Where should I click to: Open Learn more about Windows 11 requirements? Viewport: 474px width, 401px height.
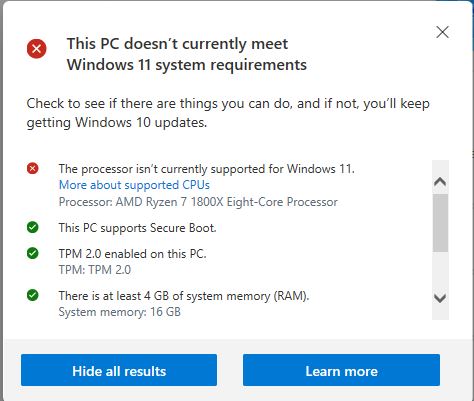341,370
